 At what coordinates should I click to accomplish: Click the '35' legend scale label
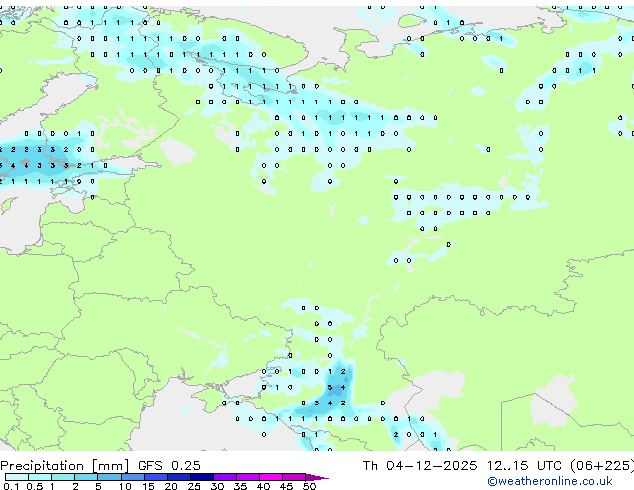click(240, 486)
